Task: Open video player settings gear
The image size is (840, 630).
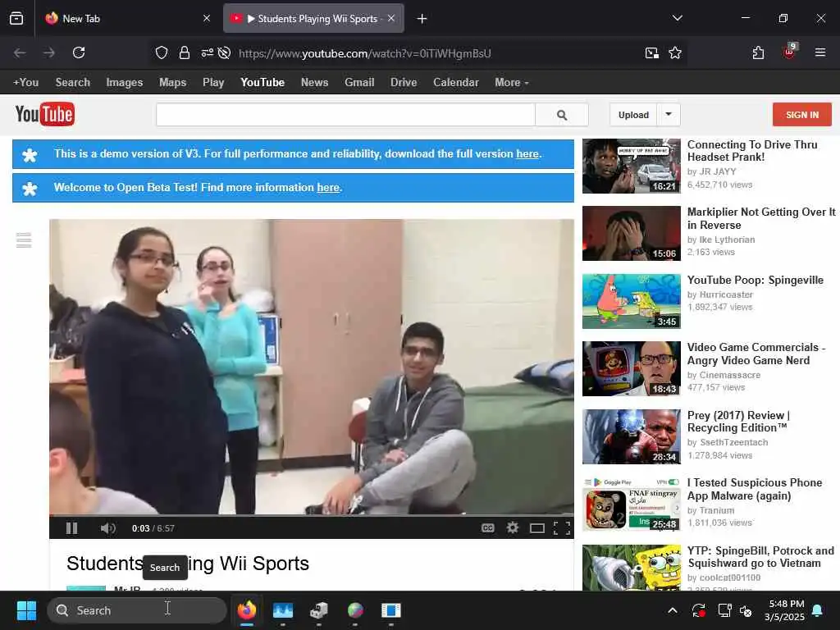Action: (x=513, y=528)
